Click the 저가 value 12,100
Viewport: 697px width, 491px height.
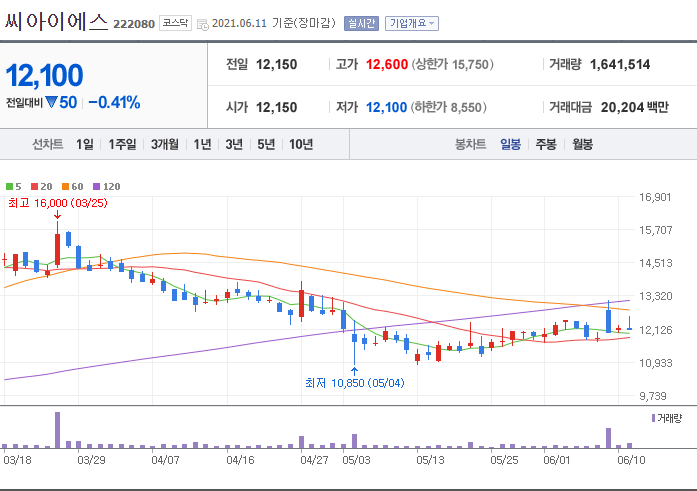386,107
